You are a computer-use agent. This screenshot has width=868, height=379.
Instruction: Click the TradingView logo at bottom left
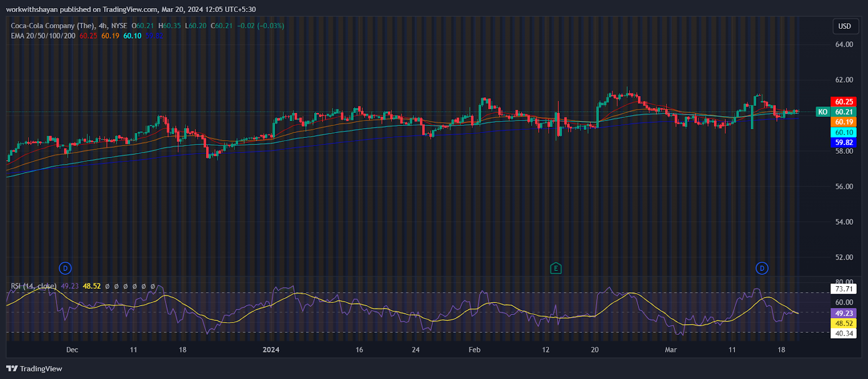point(34,369)
